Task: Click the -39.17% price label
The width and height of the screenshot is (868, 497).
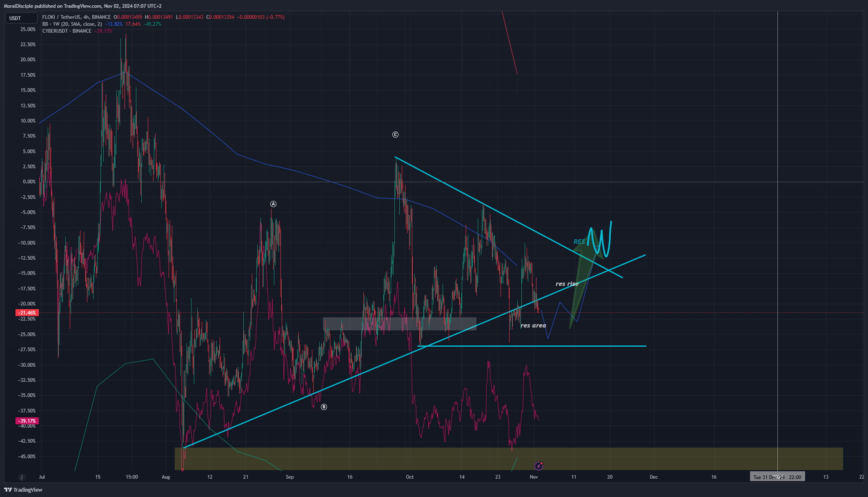Action: point(27,421)
